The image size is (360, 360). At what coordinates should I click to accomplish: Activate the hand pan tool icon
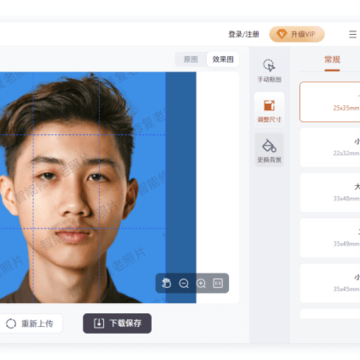click(166, 283)
